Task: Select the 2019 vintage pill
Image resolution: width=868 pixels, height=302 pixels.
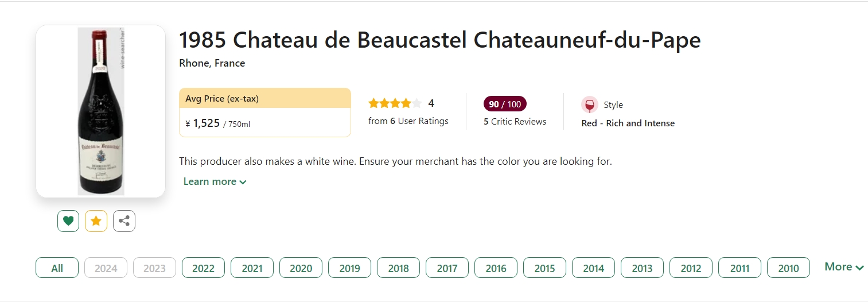Action: pos(349,268)
